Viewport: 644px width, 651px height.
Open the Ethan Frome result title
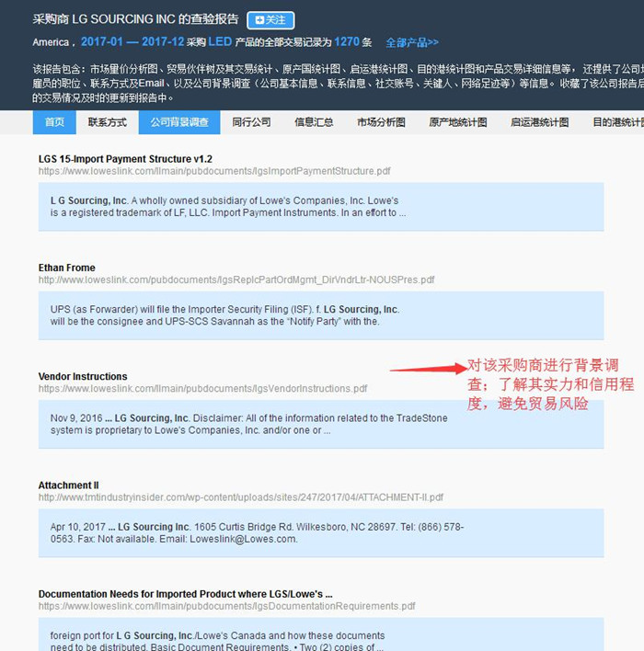tap(66, 268)
